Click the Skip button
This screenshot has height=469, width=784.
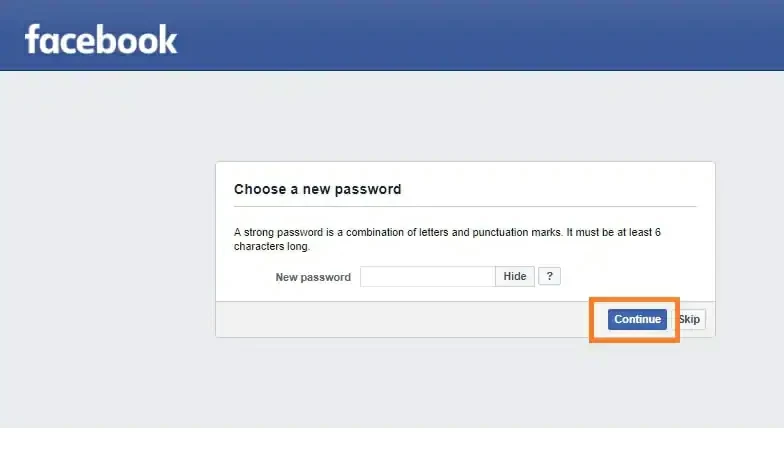pos(690,320)
